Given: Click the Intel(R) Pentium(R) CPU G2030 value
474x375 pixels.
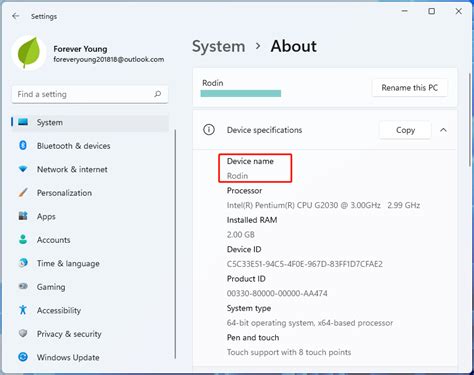Looking at the screenshot, I should [323, 205].
